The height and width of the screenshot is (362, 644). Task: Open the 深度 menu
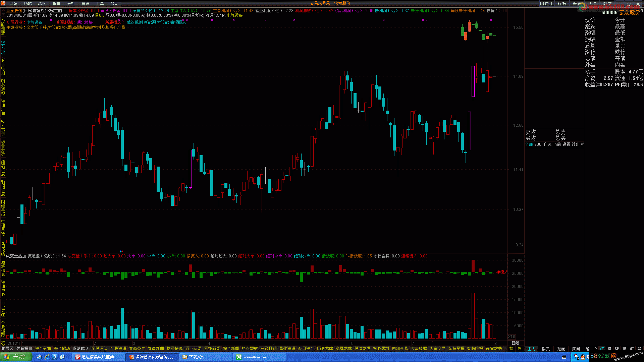[x=42, y=3]
